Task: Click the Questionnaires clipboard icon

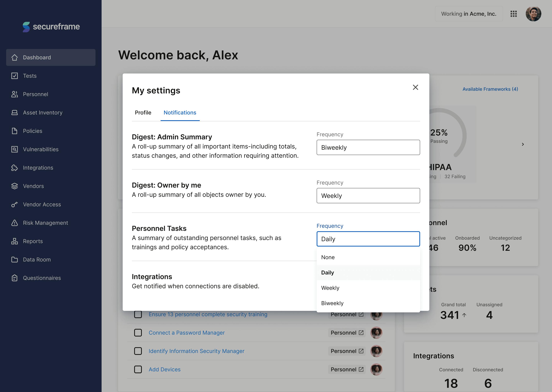Action: click(x=15, y=278)
